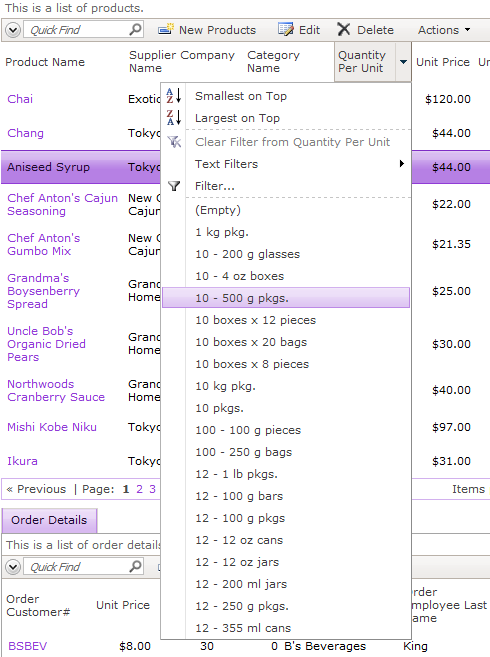Open the Chai product link
The width and height of the screenshot is (490, 657).
(20, 99)
